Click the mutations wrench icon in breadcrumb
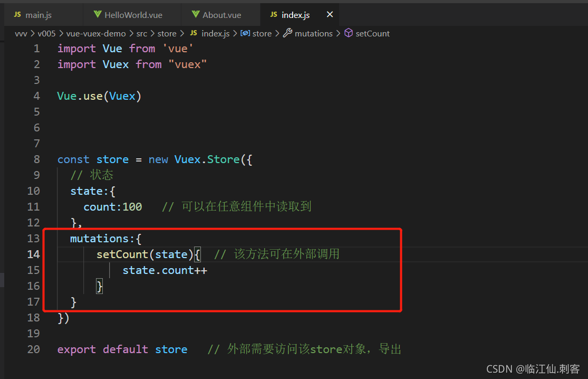Viewport: 588px width, 379px height. click(x=287, y=33)
